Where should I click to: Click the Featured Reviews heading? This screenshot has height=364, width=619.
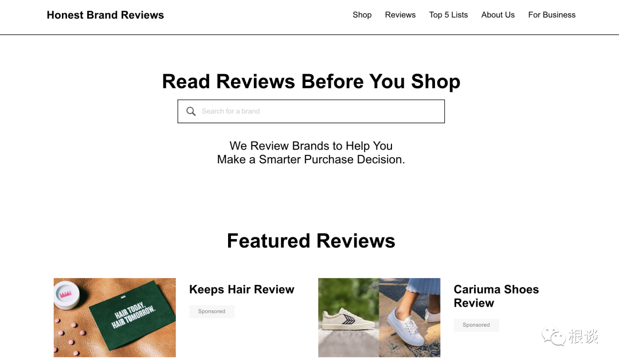(x=311, y=241)
